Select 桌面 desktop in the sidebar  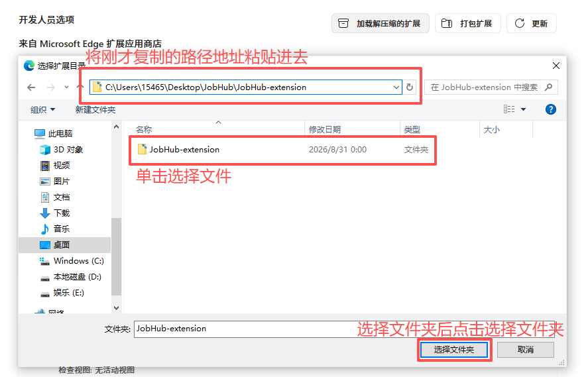point(64,245)
